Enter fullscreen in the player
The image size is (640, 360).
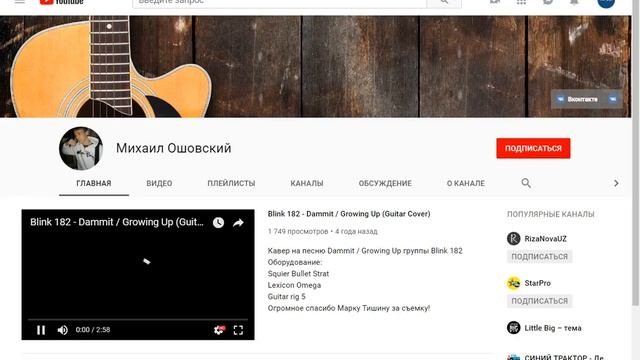coord(238,330)
